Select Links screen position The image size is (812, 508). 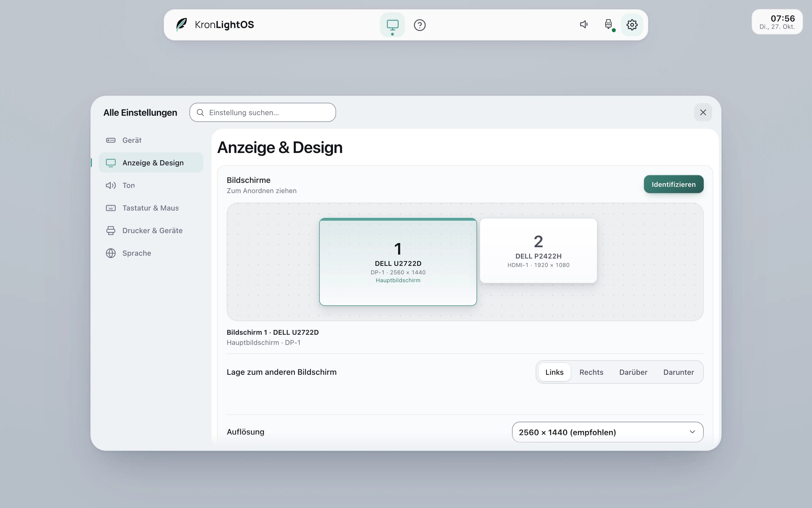554,372
